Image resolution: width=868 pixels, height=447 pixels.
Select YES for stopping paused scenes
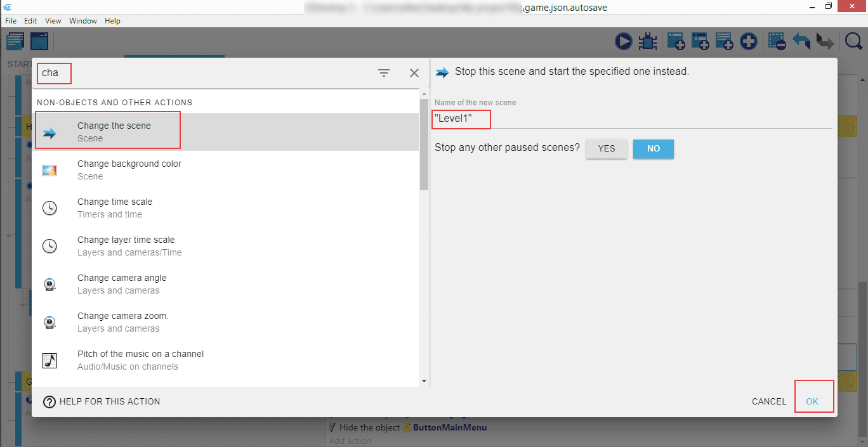[606, 148]
